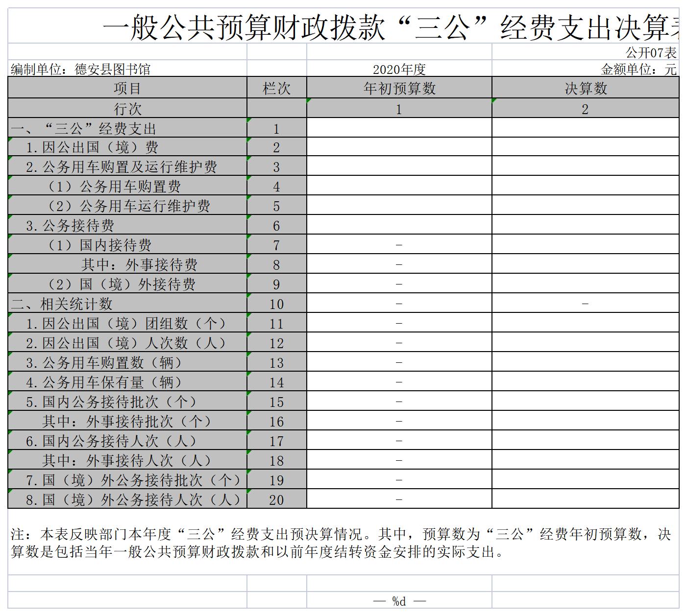
Task: Click the 决算数 cell in row 10
Action: (585, 304)
